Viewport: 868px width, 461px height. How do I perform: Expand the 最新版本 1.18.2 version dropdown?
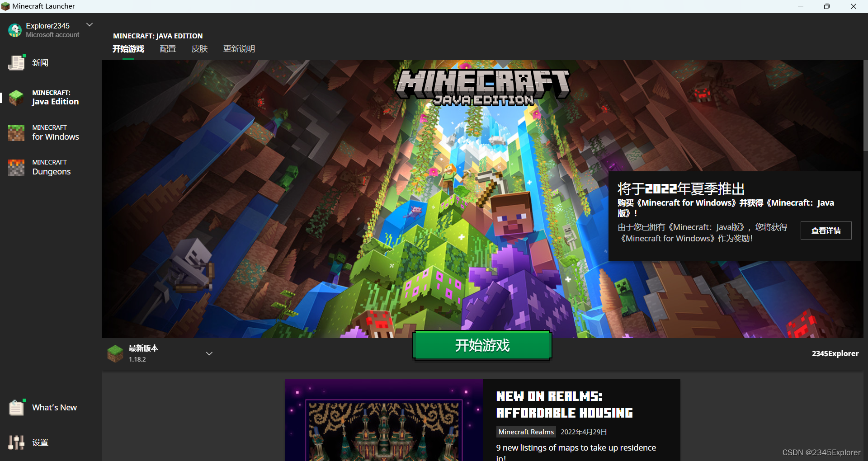click(x=209, y=353)
